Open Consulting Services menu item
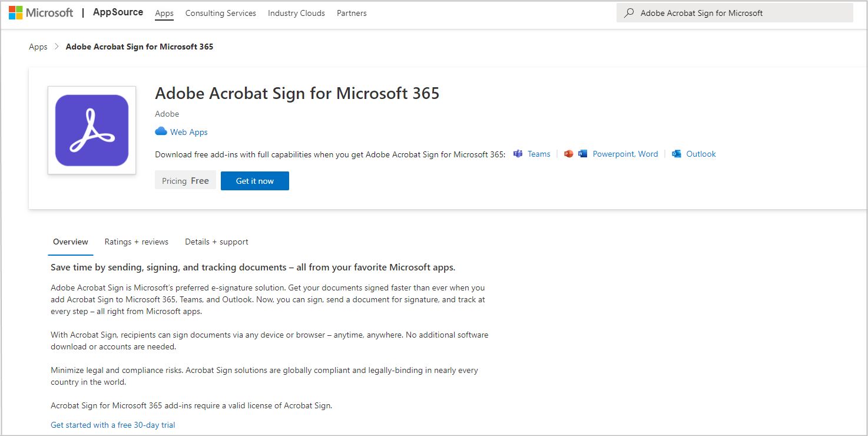The height and width of the screenshot is (436, 868). pos(221,13)
